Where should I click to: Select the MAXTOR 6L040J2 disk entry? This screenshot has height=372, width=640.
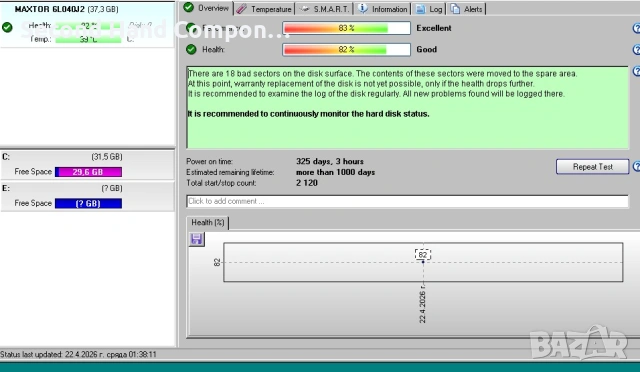87,25
